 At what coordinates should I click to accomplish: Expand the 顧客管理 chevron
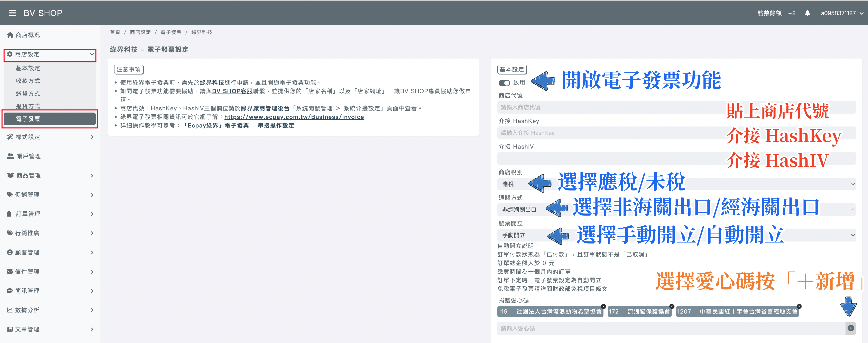pos(92,252)
